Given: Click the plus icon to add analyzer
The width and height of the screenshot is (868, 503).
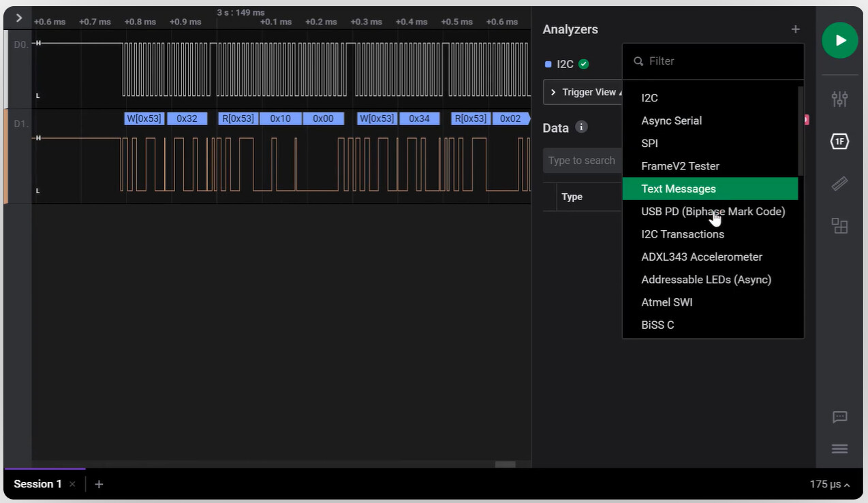Looking at the screenshot, I should coord(795,29).
